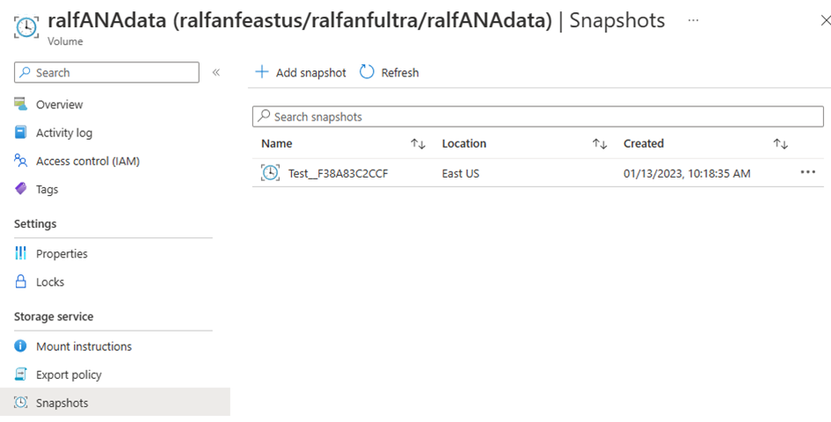Click the Activity log icon

tap(20, 133)
